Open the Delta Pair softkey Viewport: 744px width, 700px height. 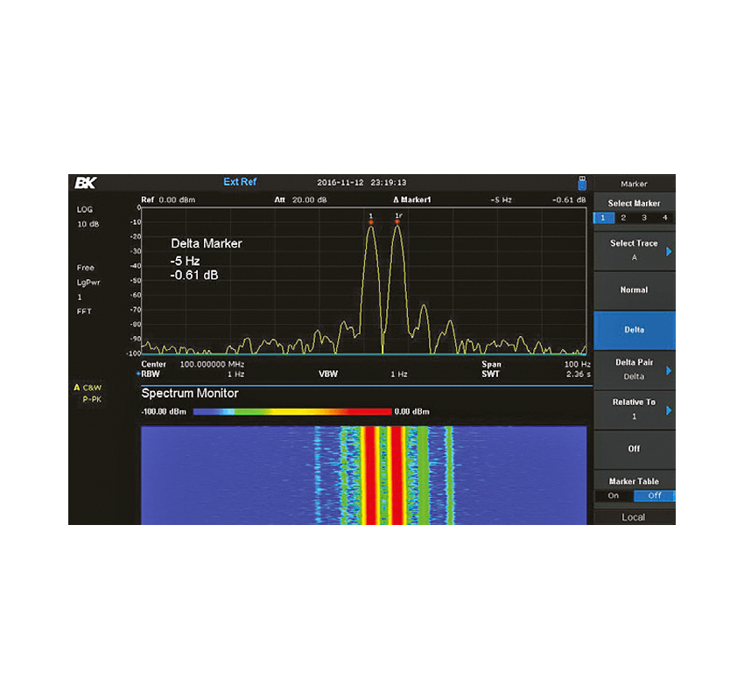point(634,369)
